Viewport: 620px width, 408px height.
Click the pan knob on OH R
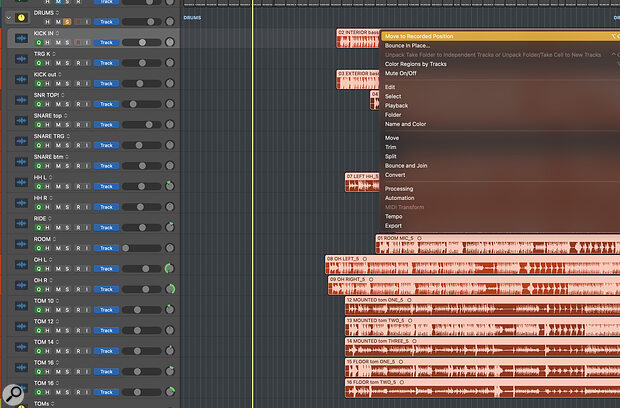[x=170, y=289]
